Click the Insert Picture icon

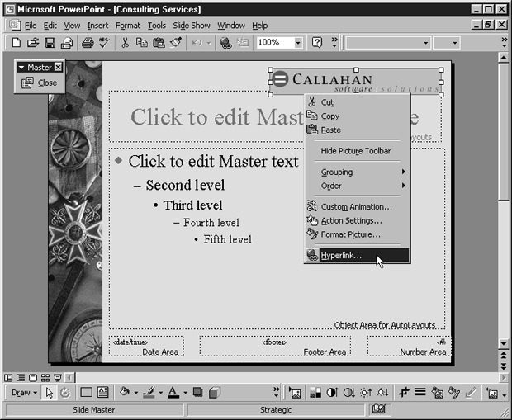(295, 393)
